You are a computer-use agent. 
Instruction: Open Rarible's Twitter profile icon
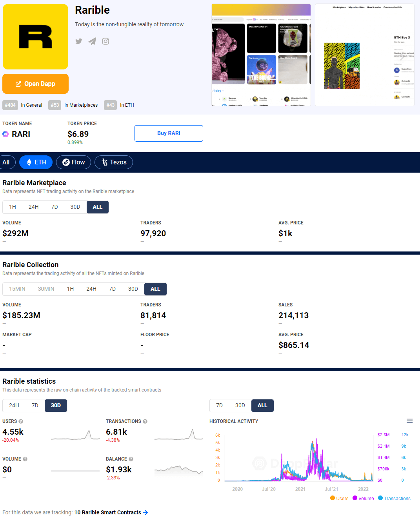[78, 41]
